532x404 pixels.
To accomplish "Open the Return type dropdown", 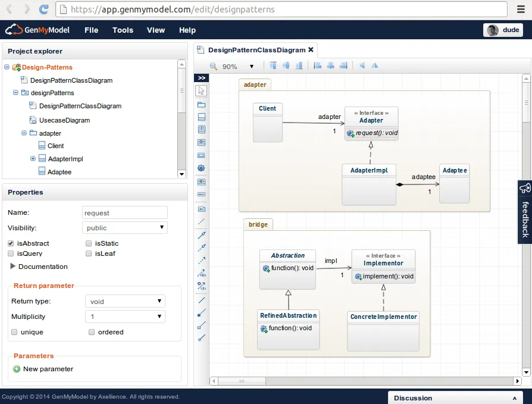I will point(124,301).
